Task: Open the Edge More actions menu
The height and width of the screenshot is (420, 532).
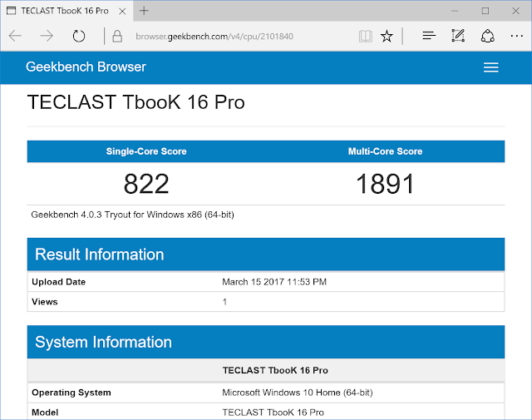Action: pyautogui.click(x=516, y=36)
